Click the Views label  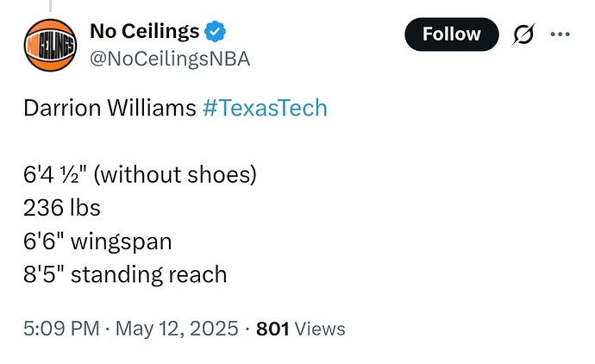[x=319, y=329]
